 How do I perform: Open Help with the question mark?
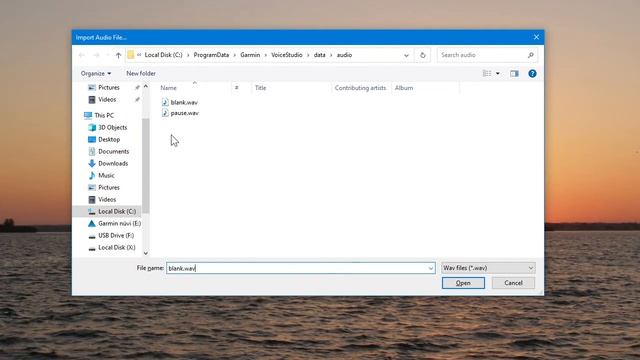(532, 73)
